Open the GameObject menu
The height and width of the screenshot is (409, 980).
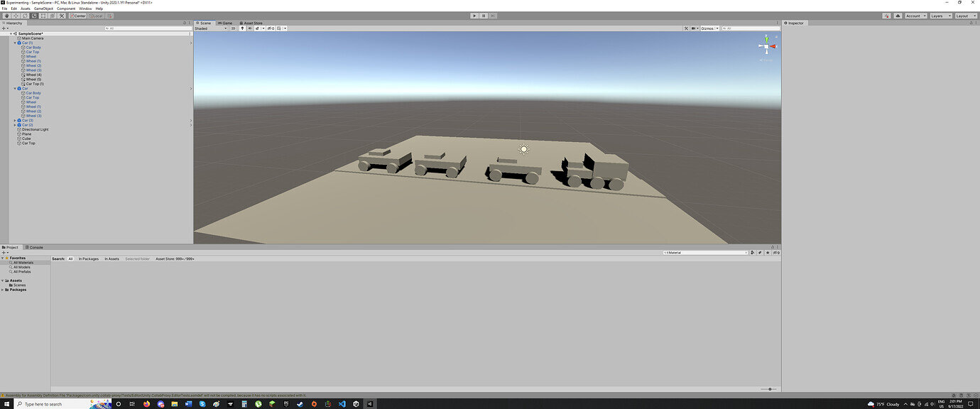45,8
